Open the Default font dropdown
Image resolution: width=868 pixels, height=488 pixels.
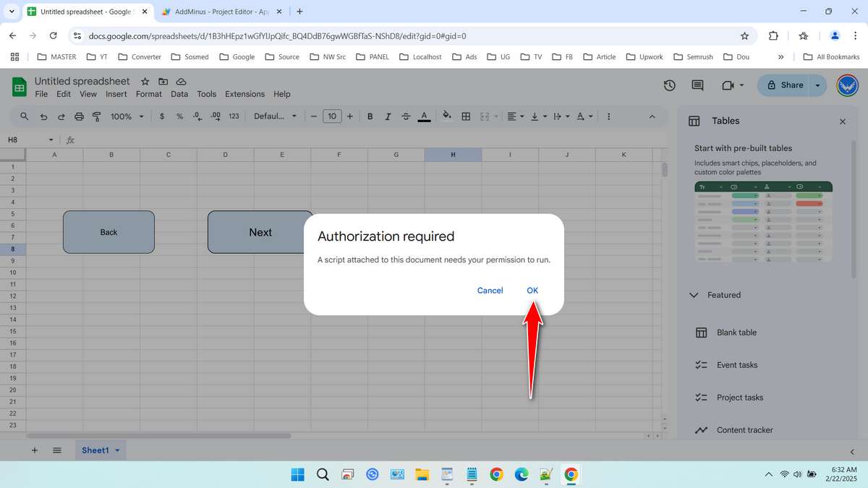(275, 116)
